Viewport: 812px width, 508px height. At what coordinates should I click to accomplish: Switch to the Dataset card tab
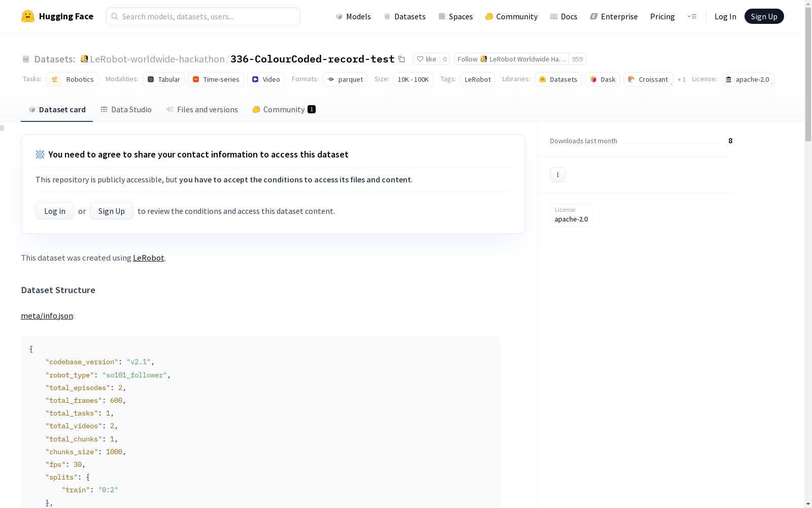click(57, 109)
